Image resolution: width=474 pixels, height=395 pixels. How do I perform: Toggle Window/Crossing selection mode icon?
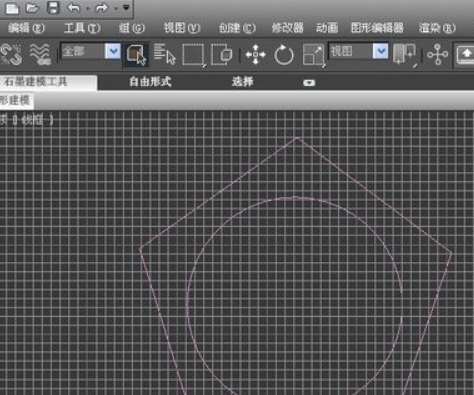coord(222,54)
